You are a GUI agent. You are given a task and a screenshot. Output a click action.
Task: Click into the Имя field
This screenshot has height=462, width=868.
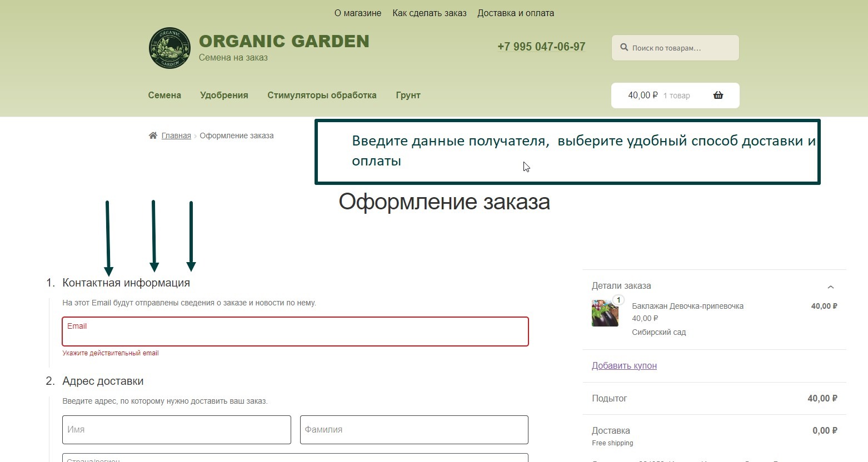[x=176, y=430]
